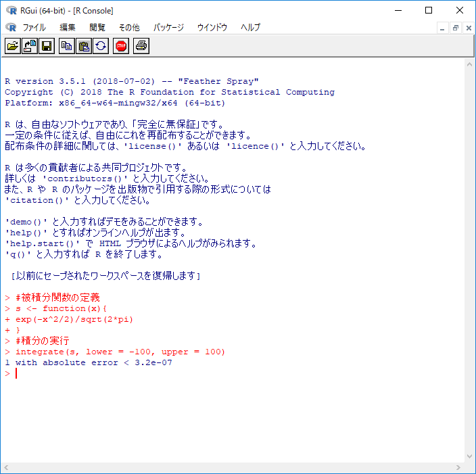
Task: Click the '1 with absolute error' result
Action: pyautogui.click(x=89, y=362)
